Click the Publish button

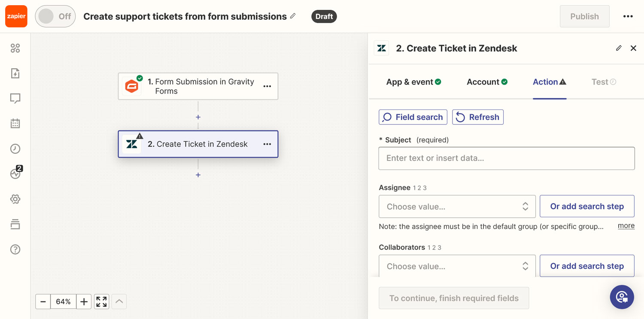pyautogui.click(x=584, y=16)
